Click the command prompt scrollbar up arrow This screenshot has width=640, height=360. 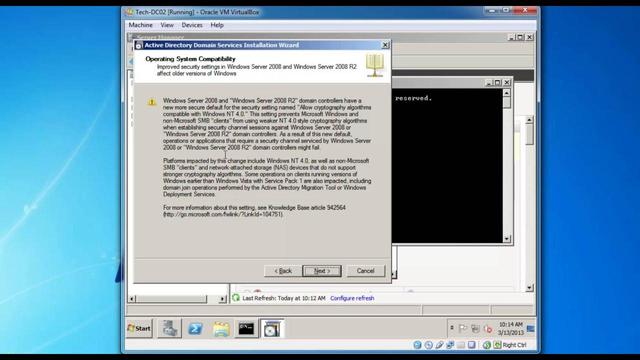pos(507,93)
